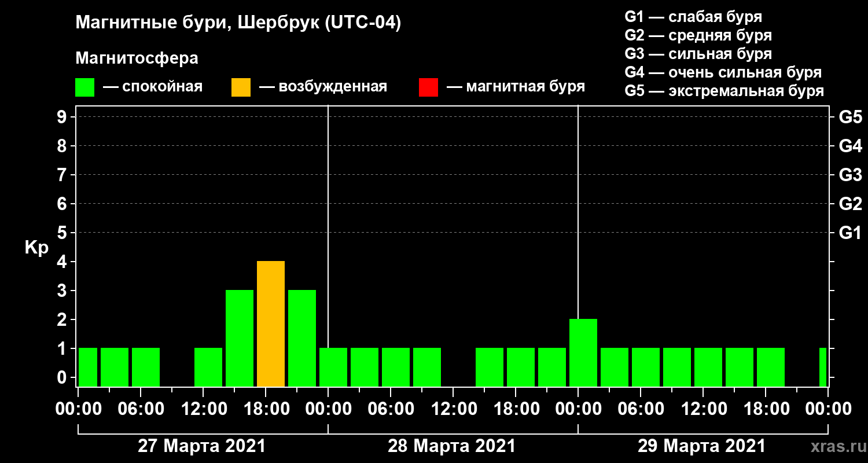Click the green 'спокойная' legend swatch

pyautogui.click(x=85, y=87)
